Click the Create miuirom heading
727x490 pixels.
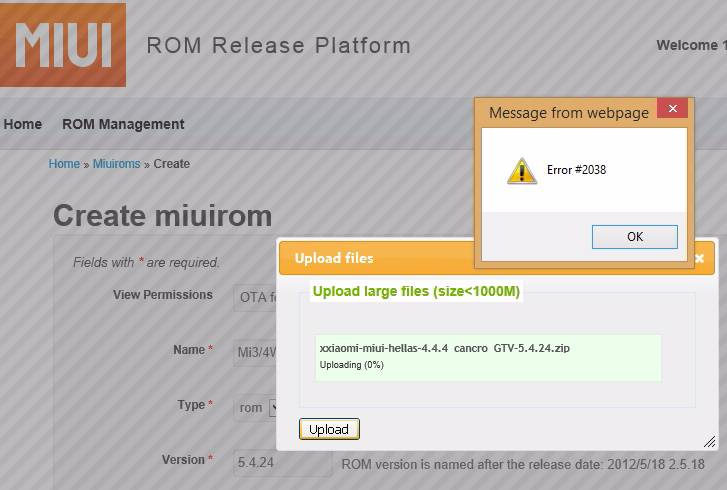pyautogui.click(x=162, y=216)
